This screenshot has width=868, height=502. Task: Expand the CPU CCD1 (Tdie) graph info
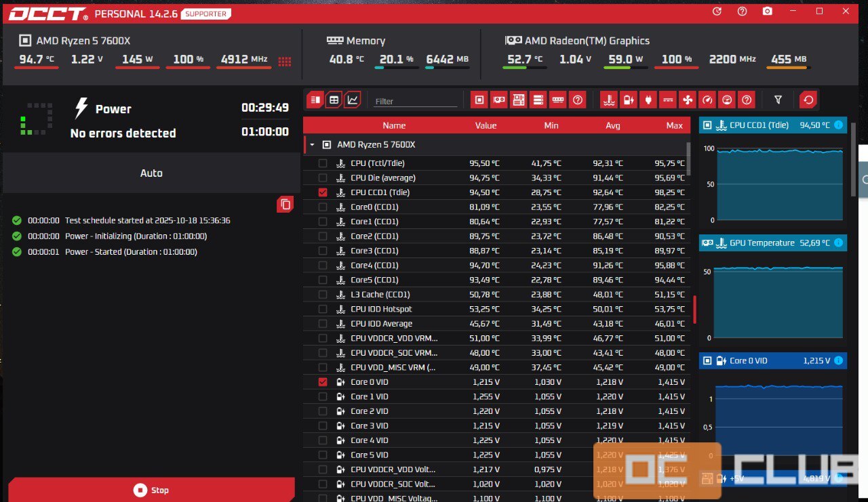(x=839, y=125)
